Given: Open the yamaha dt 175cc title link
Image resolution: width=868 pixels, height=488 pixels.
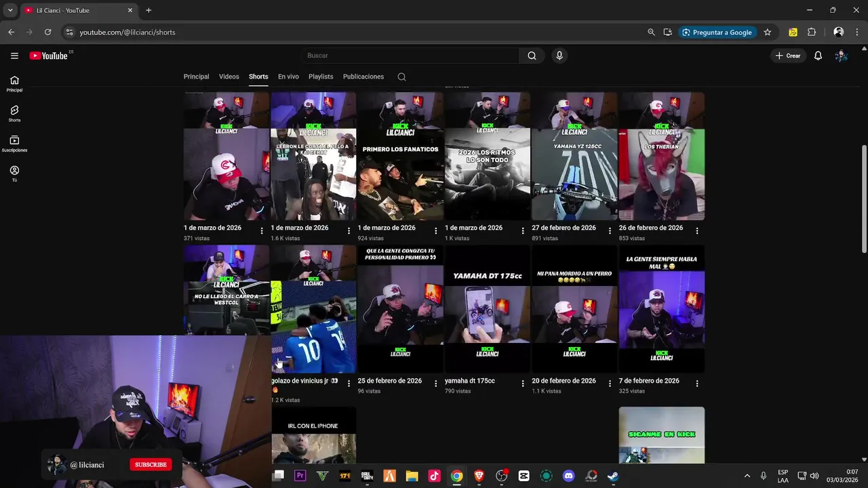Looking at the screenshot, I should click(x=470, y=381).
